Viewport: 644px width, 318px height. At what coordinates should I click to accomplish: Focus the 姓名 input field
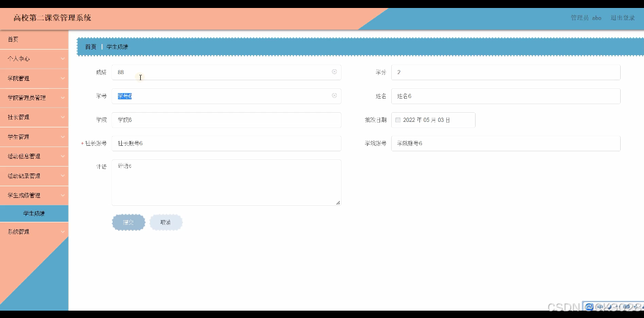point(506,96)
